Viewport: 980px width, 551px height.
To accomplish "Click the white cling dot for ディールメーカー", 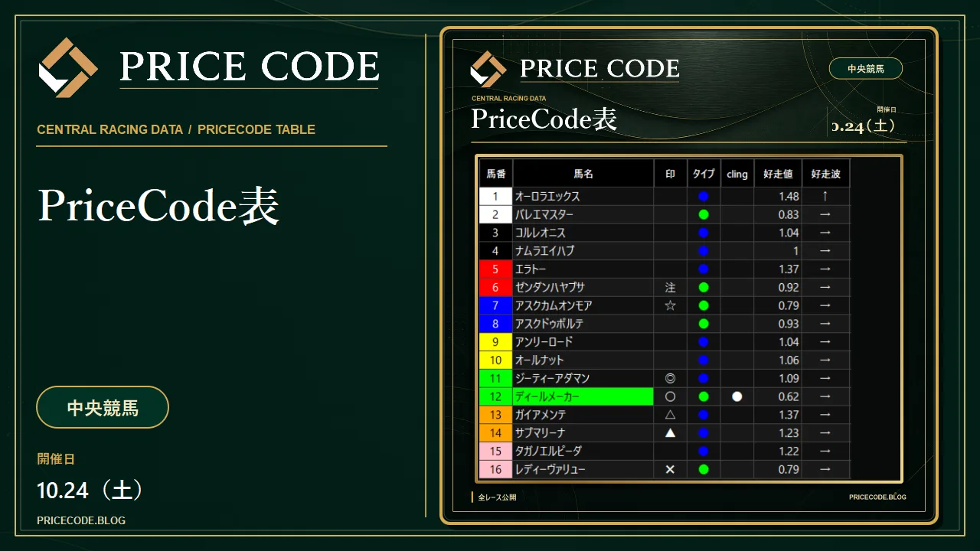I will pos(737,397).
